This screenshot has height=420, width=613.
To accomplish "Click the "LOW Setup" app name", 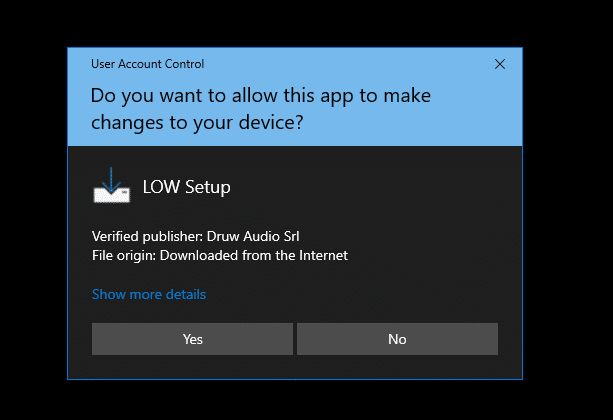I will click(187, 186).
